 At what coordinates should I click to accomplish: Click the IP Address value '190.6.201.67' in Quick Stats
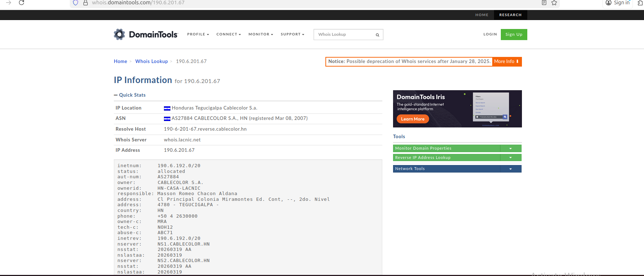point(179,150)
